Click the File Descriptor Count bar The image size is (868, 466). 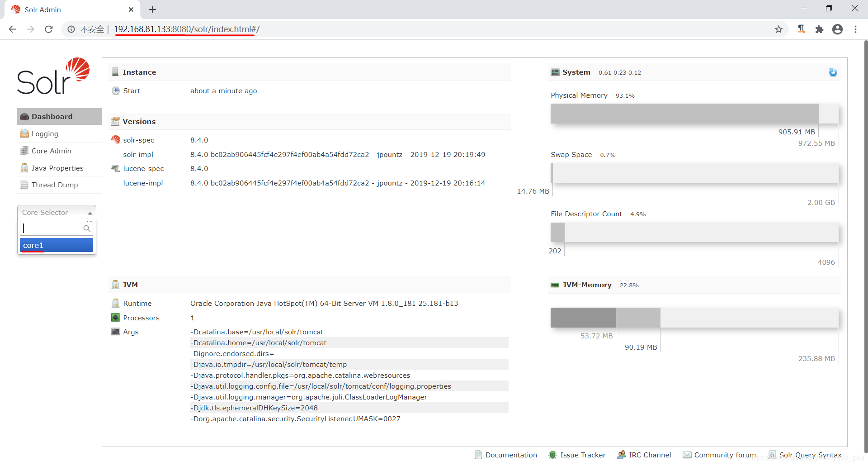pyautogui.click(x=694, y=233)
